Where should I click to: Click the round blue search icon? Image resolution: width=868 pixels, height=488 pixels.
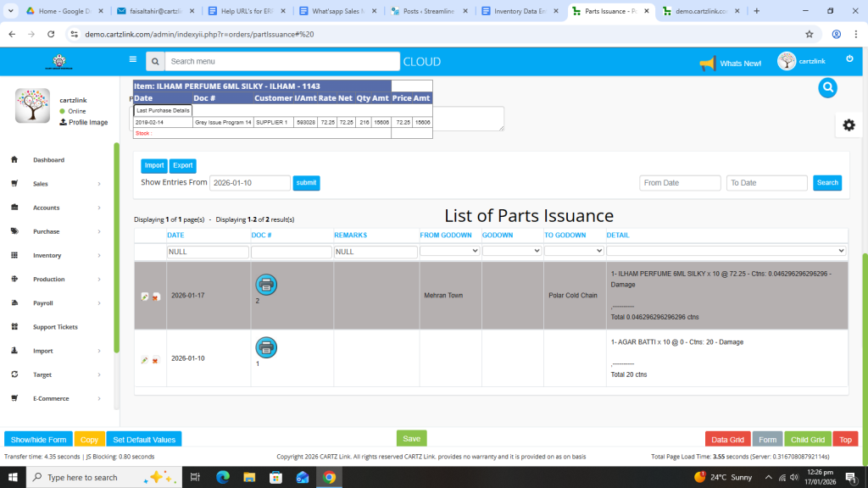click(x=828, y=87)
